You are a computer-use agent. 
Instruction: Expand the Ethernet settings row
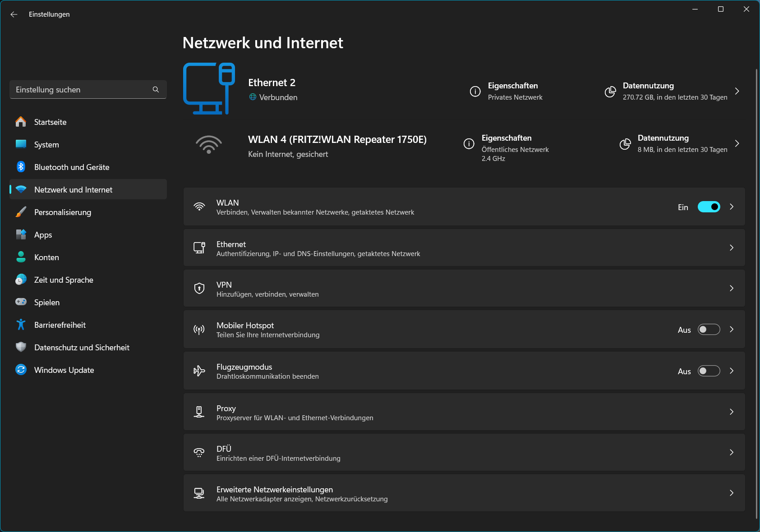coord(732,248)
